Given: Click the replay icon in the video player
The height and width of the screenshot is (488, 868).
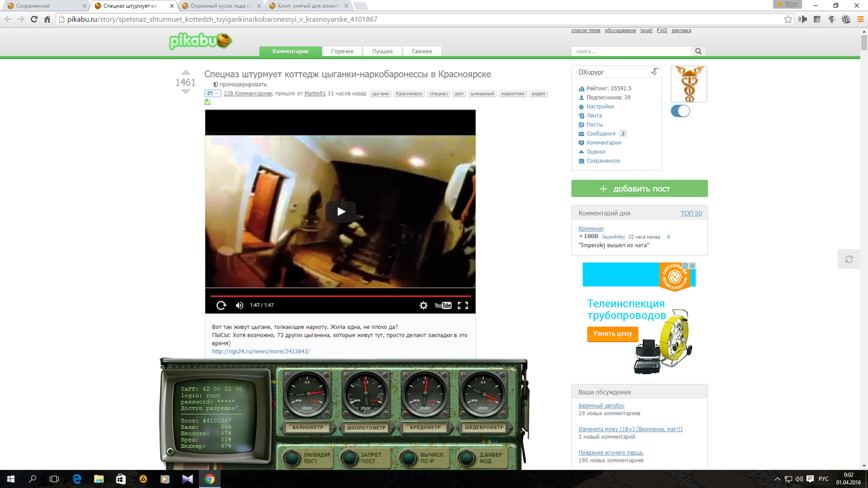Looking at the screenshot, I should tap(221, 305).
